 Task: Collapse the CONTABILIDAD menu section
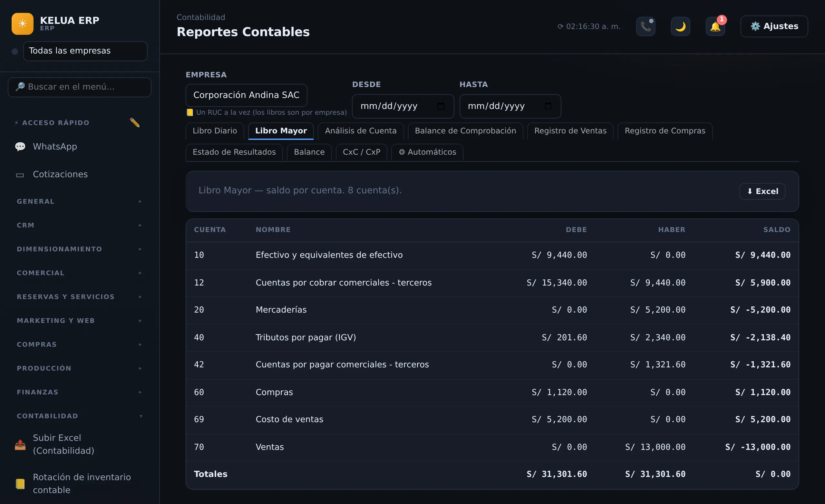tap(79, 416)
